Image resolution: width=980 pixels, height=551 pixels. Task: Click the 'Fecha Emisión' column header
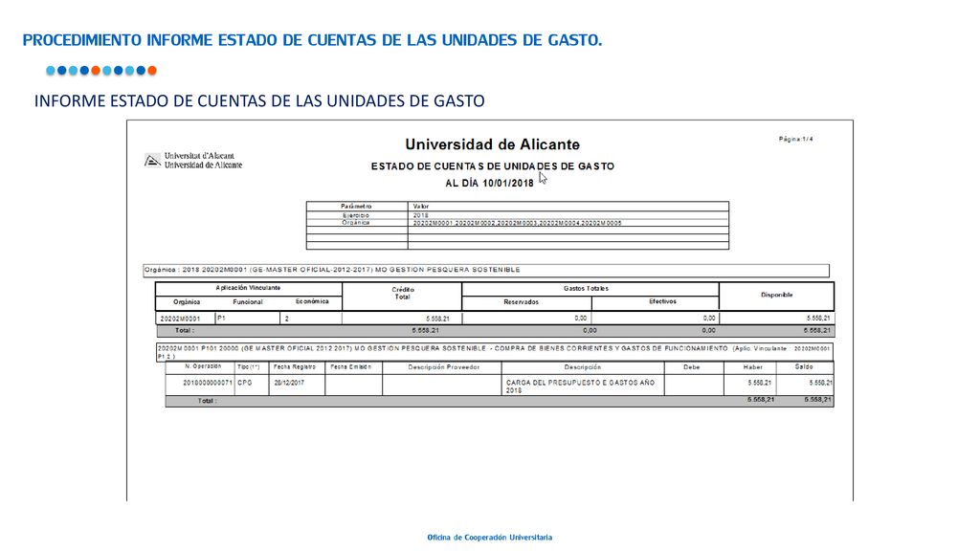point(351,366)
